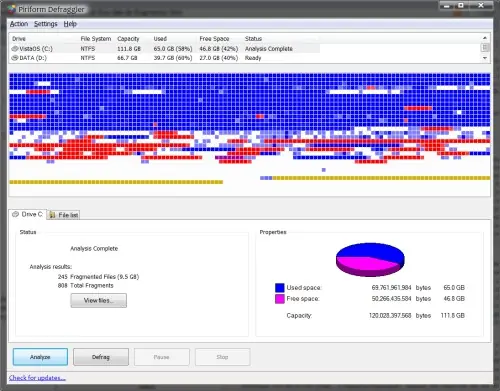500x391 pixels.
Task: Sort by the Capacity column header
Action: pyautogui.click(x=128, y=39)
